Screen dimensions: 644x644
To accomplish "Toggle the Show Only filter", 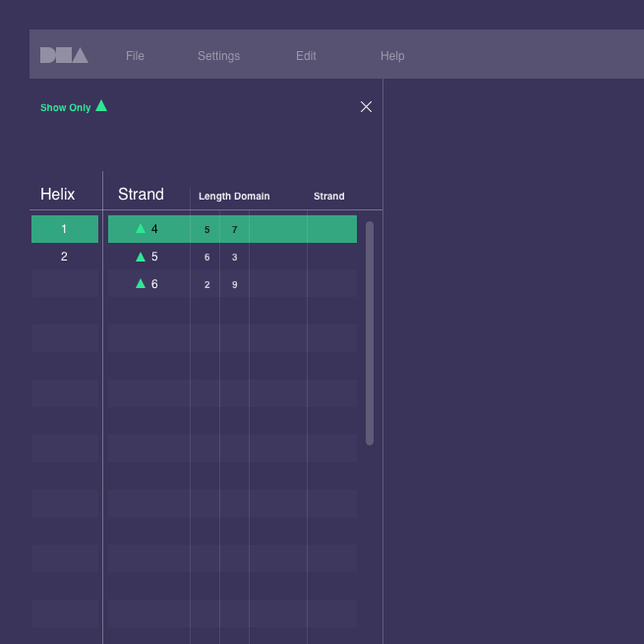I will (66, 108).
